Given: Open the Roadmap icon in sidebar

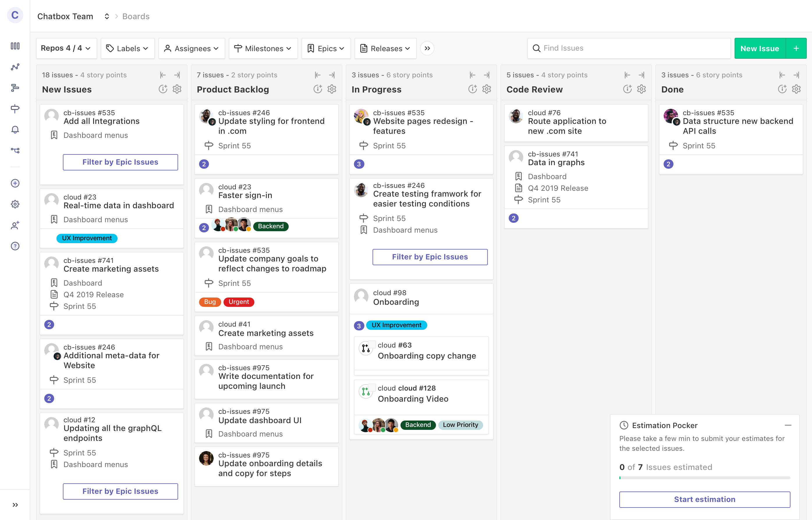Looking at the screenshot, I should tap(15, 88).
